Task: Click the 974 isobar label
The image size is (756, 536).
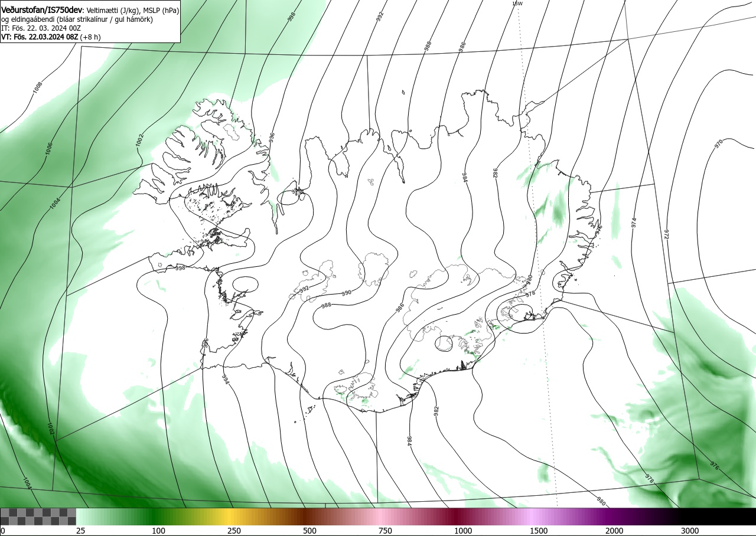Action: pyautogui.click(x=634, y=223)
